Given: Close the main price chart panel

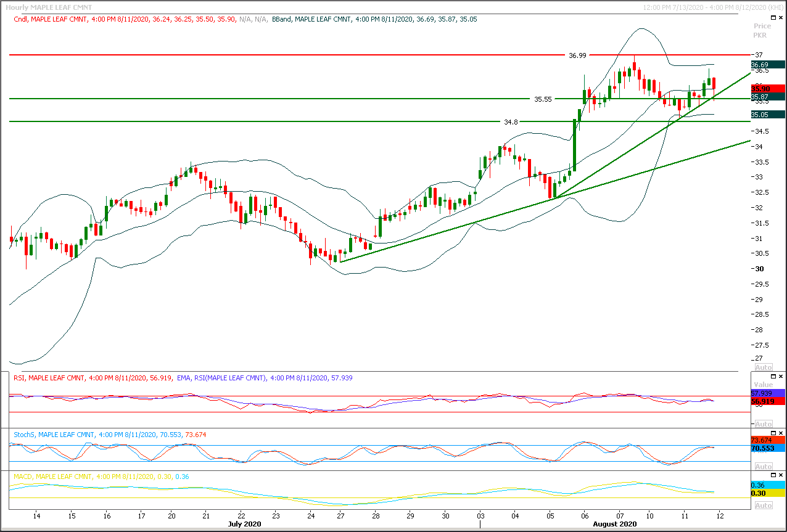Looking at the screenshot, I should 780,18.
